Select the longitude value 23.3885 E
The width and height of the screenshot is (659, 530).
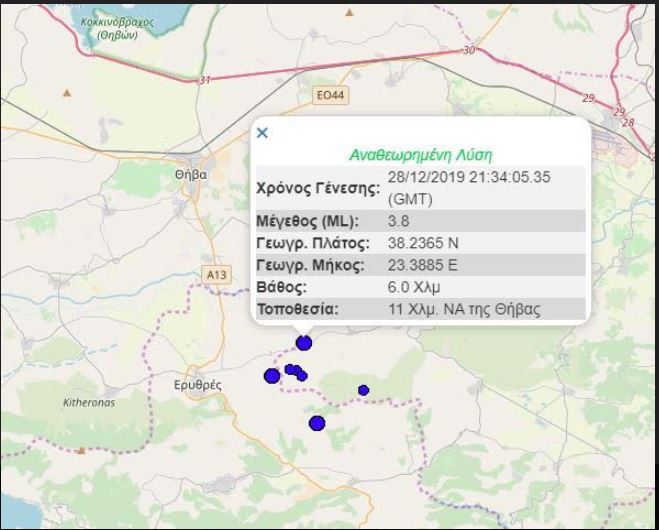coord(425,265)
